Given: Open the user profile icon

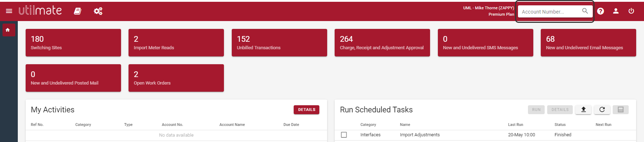Looking at the screenshot, I should [616, 11].
